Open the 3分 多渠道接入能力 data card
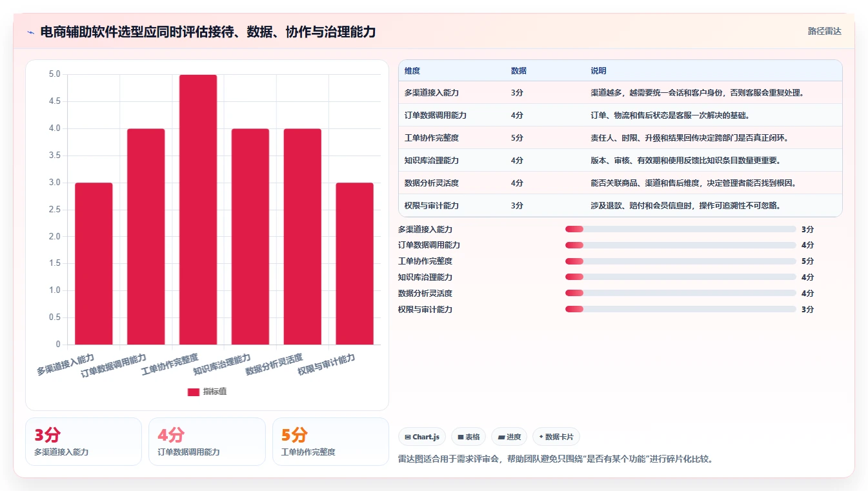The height and width of the screenshot is (491, 868). [x=83, y=441]
